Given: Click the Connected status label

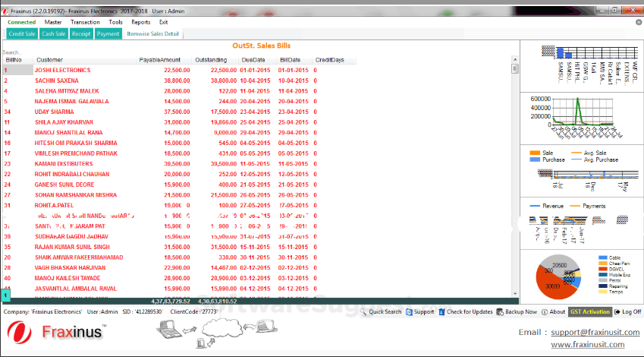Looking at the screenshot, I should point(22,22).
